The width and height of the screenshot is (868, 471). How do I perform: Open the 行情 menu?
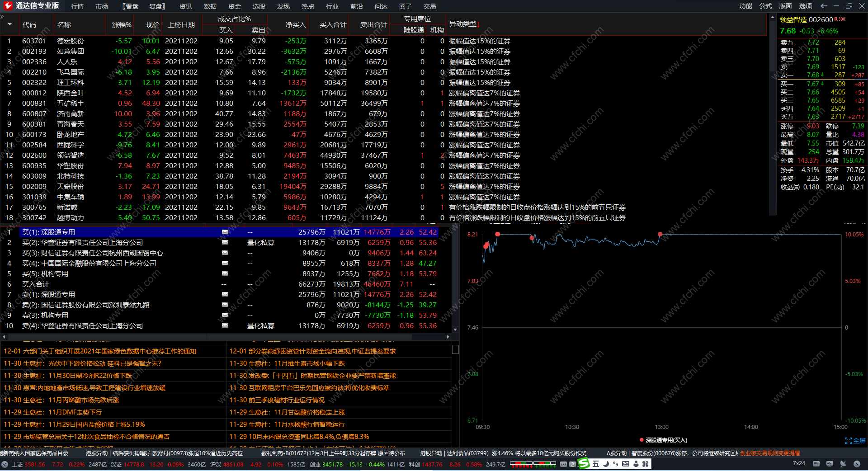(77, 6)
